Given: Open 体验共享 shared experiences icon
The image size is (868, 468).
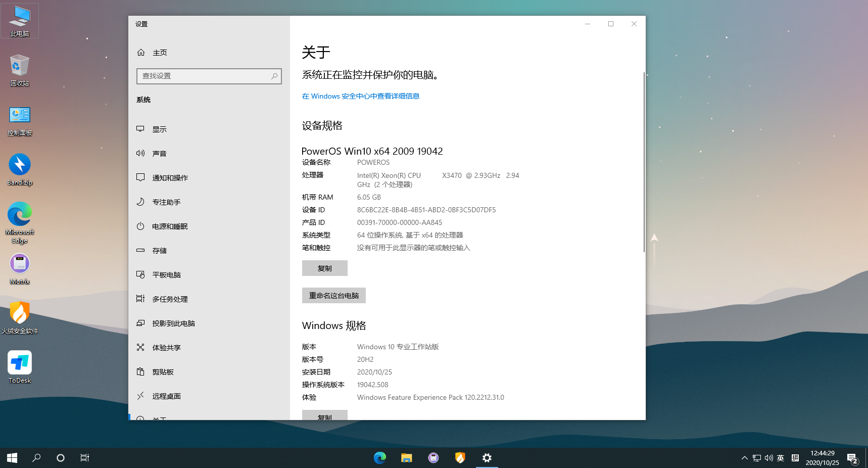Looking at the screenshot, I should tap(140, 348).
